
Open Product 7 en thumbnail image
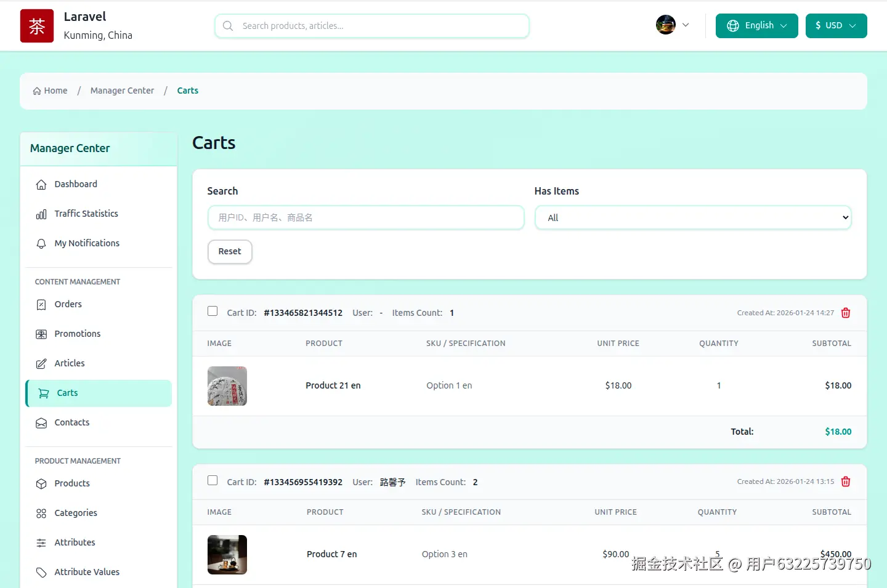click(227, 555)
